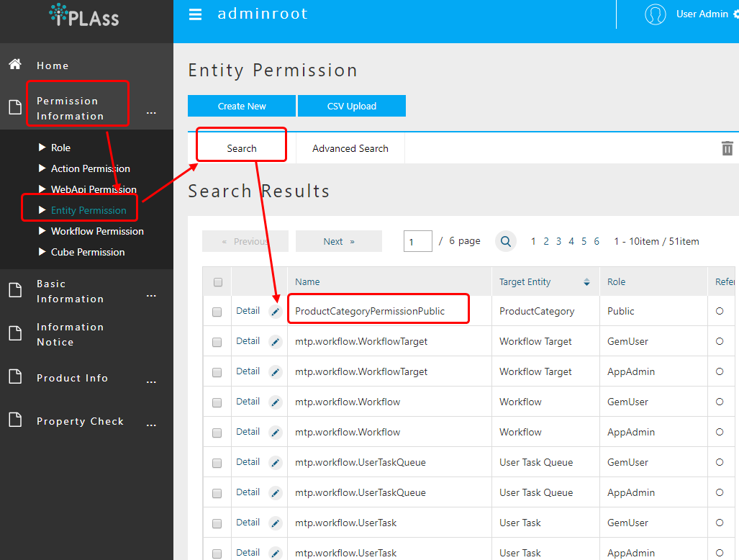This screenshot has height=560, width=739.
Task: Click the User Admin settings gear
Action: 735,14
